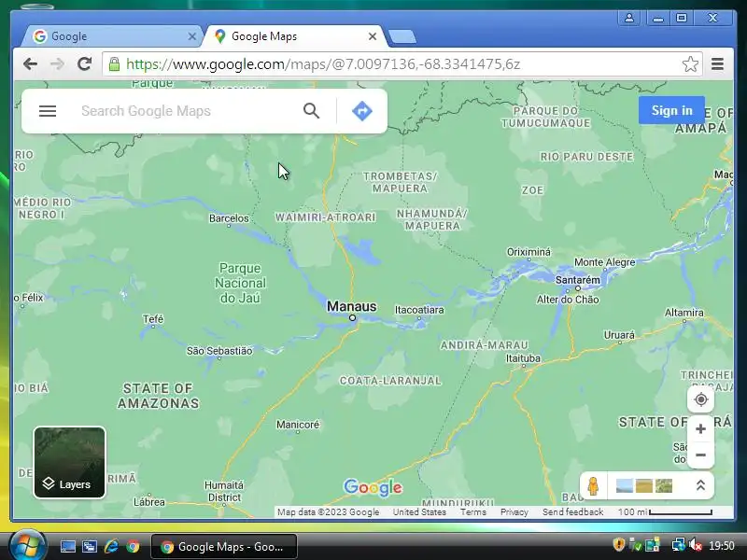Click the browser forward arrow
Viewport: 747px width, 560px height.
[x=57, y=63]
